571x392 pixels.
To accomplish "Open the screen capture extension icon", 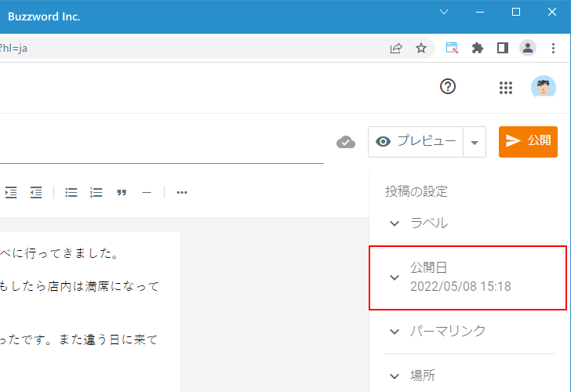I will 452,48.
